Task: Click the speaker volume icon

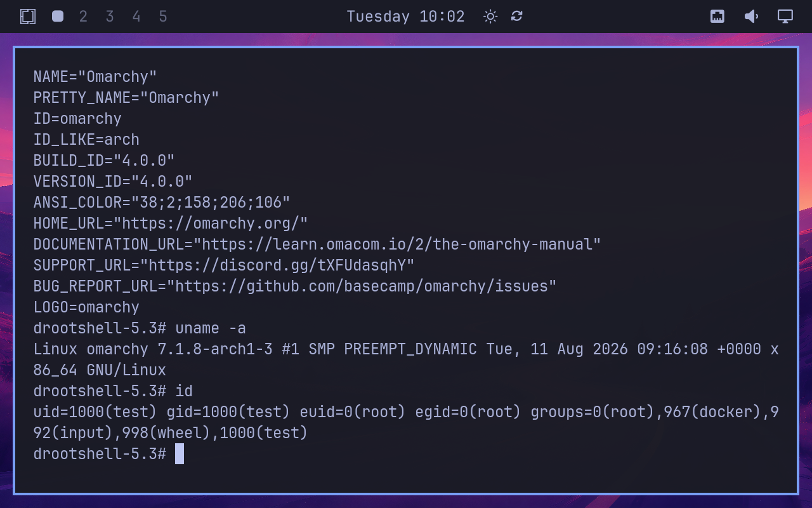Action: click(x=751, y=17)
